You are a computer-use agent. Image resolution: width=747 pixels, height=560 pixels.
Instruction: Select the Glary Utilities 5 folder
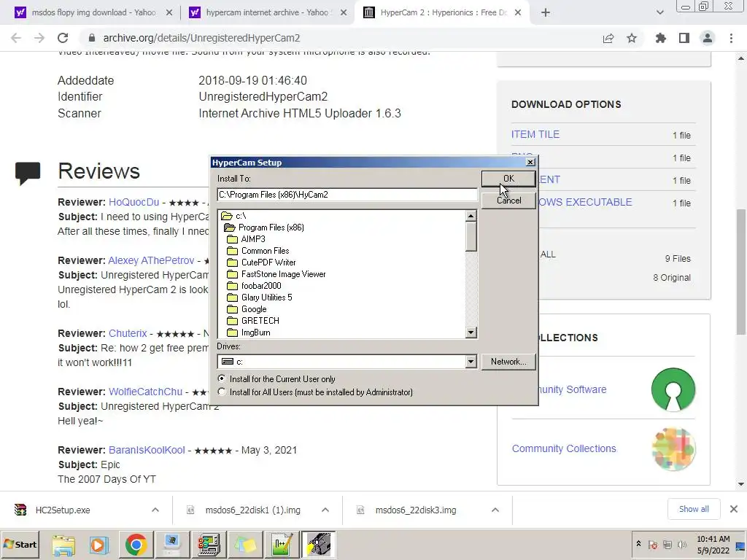click(260, 297)
